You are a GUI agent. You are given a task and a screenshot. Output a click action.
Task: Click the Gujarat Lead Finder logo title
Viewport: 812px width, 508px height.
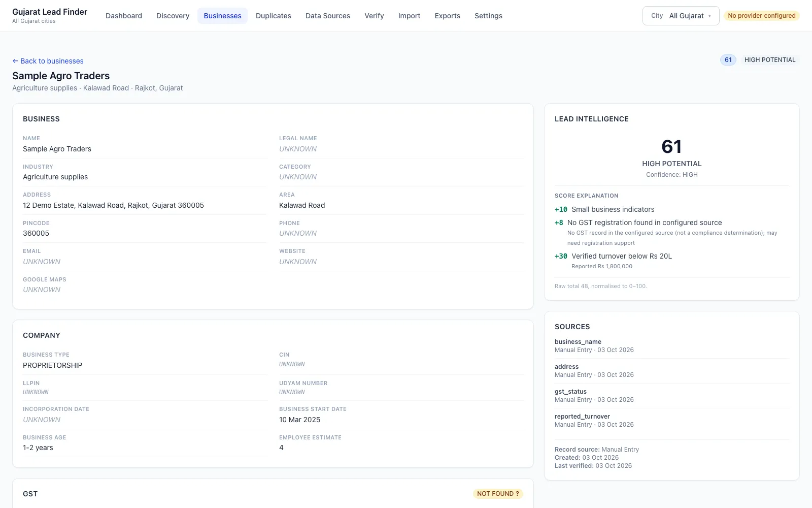[50, 12]
